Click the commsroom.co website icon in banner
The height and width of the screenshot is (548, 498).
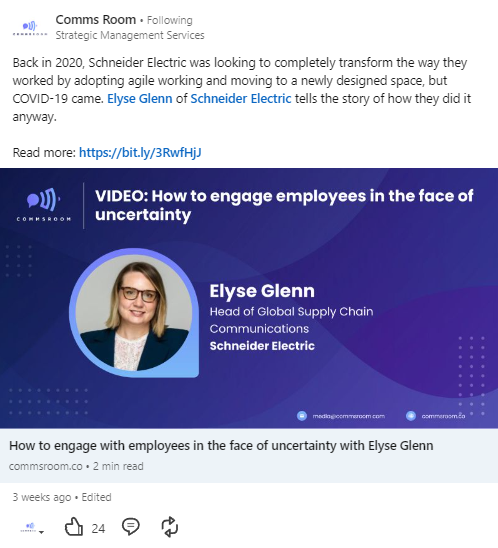411,416
